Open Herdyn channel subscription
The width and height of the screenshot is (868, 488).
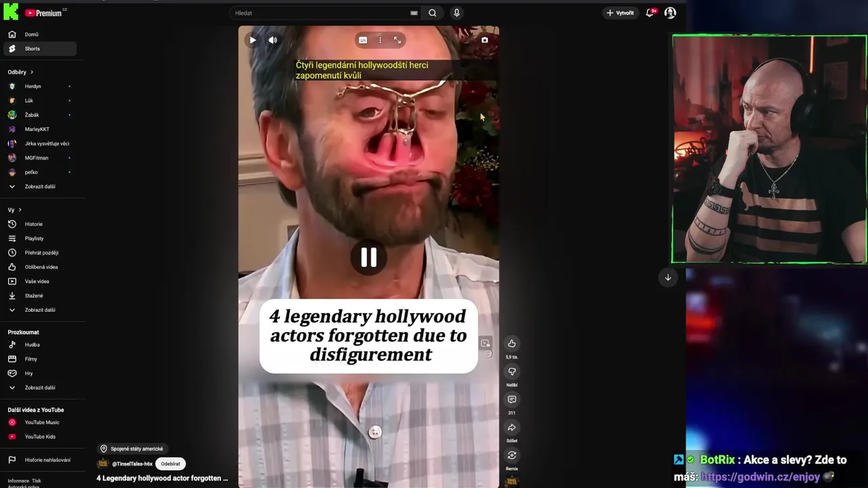click(39, 86)
